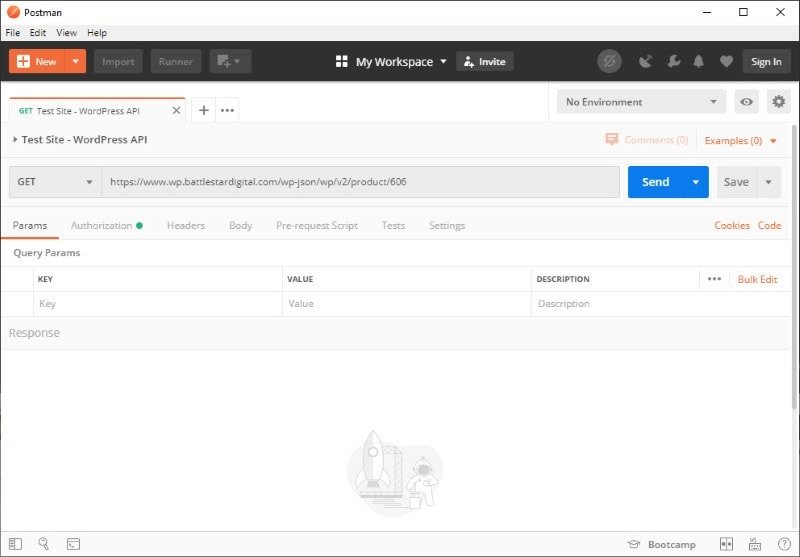Switch to two pane view icon
Image resolution: width=800 pixels, height=557 pixels.
[726, 544]
